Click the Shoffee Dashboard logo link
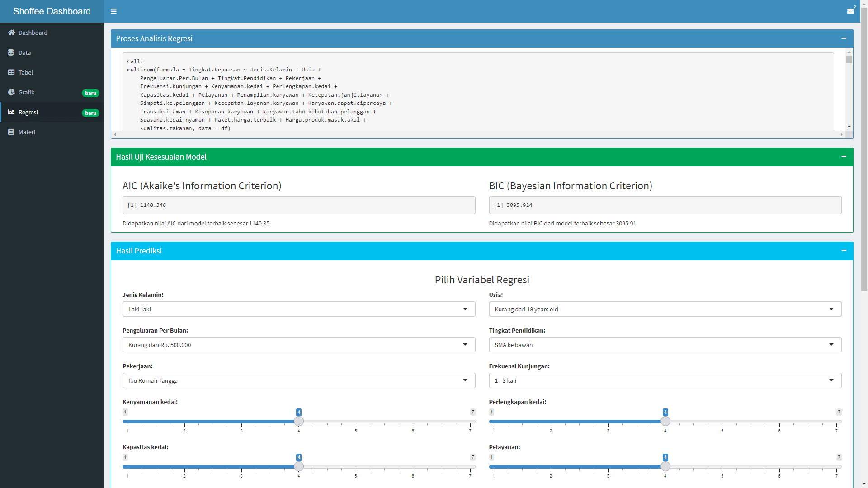The image size is (868, 488). click(x=52, y=11)
